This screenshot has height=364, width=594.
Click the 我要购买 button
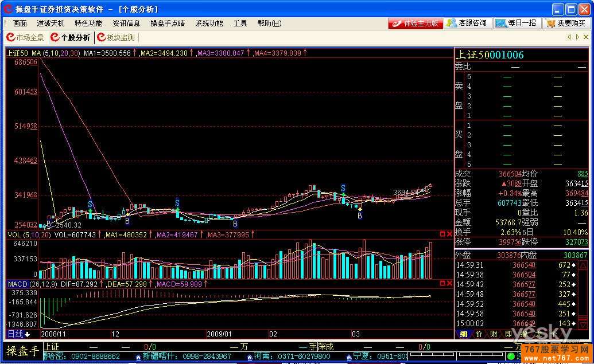(566, 24)
